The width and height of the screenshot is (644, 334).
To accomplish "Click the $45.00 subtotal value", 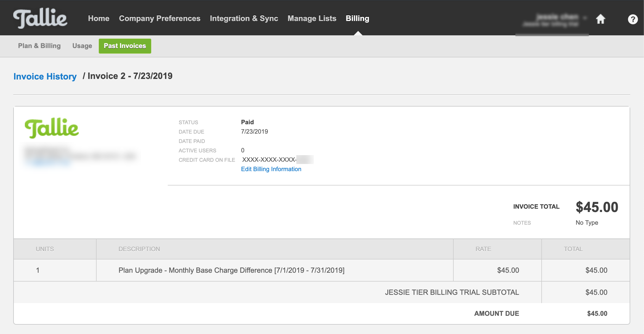I will click(x=596, y=292).
